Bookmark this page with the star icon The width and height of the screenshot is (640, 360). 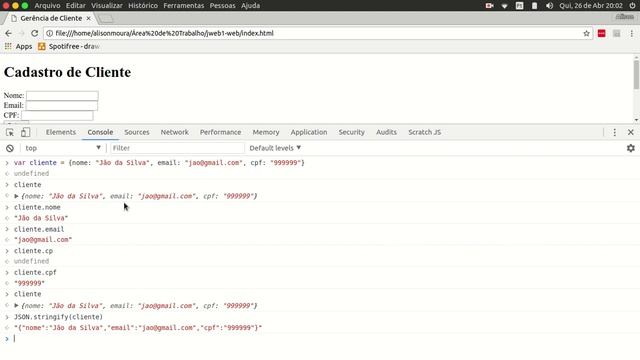(587, 33)
